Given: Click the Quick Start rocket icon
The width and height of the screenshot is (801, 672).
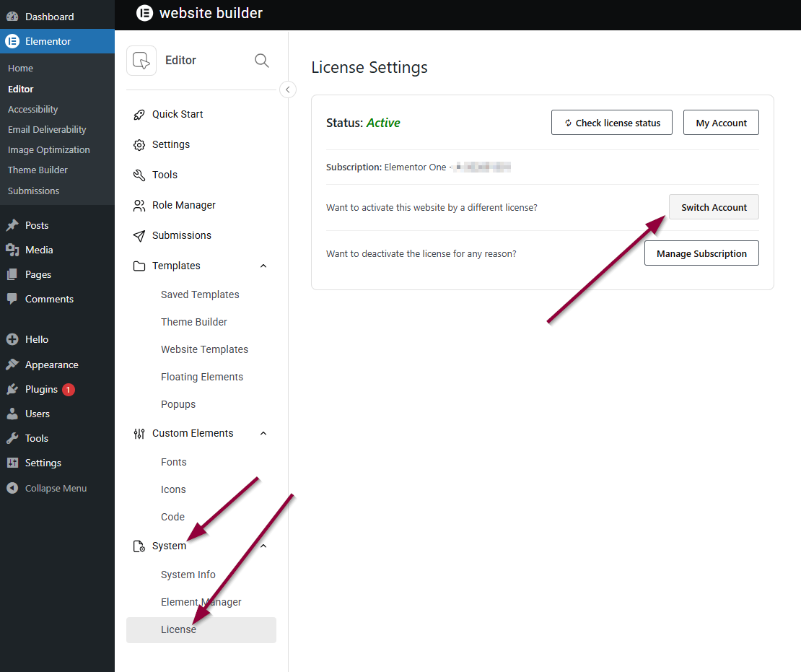Looking at the screenshot, I should coord(139,114).
